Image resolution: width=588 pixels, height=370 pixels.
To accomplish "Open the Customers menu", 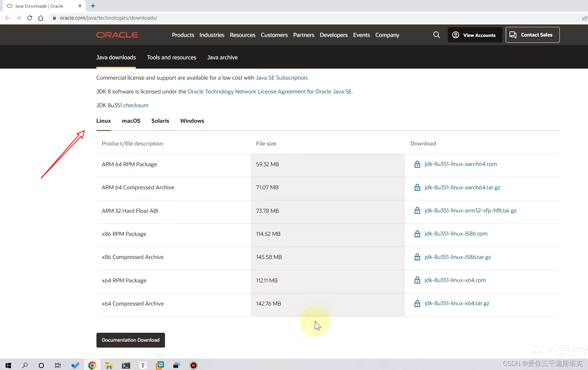I will click(274, 35).
